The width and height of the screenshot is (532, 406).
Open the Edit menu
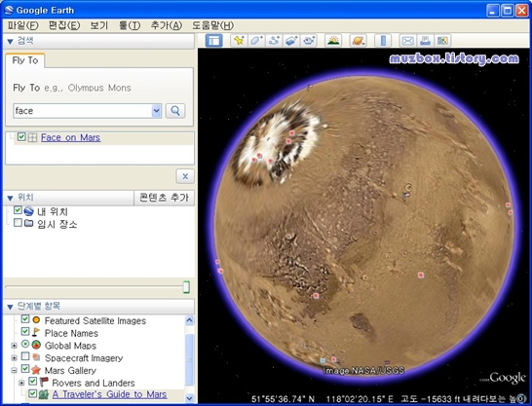point(64,25)
